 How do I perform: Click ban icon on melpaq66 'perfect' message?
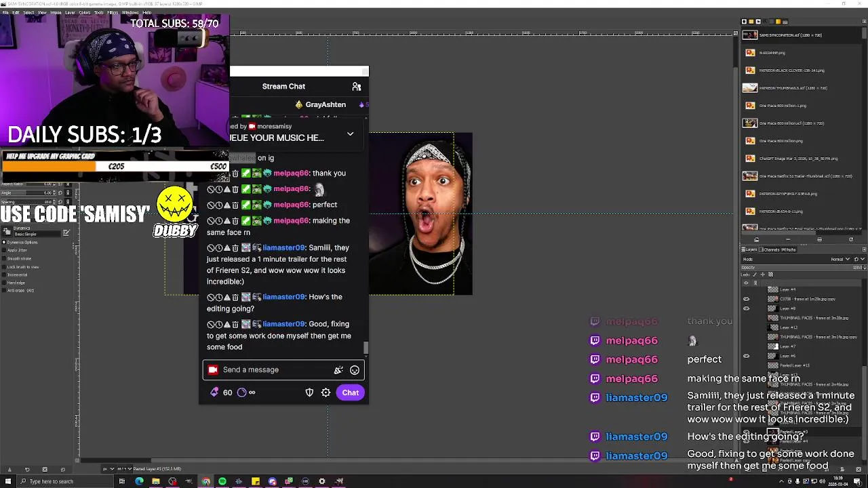click(x=211, y=205)
